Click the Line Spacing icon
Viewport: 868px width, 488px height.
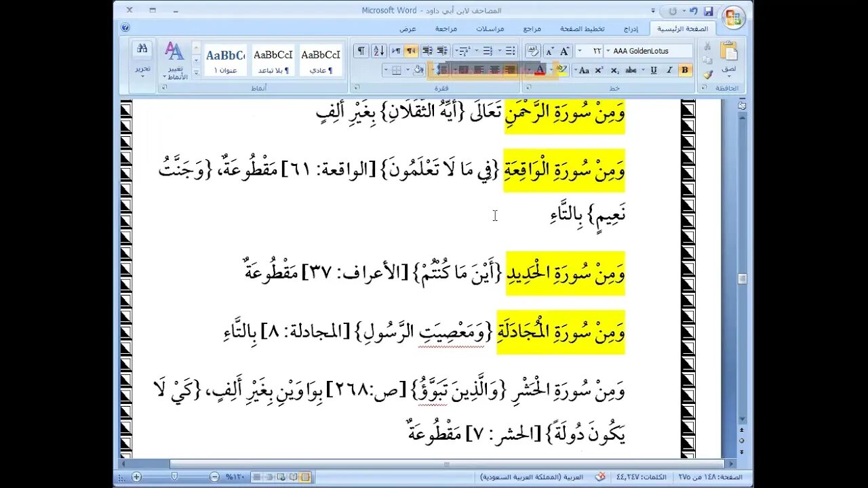tap(441, 70)
